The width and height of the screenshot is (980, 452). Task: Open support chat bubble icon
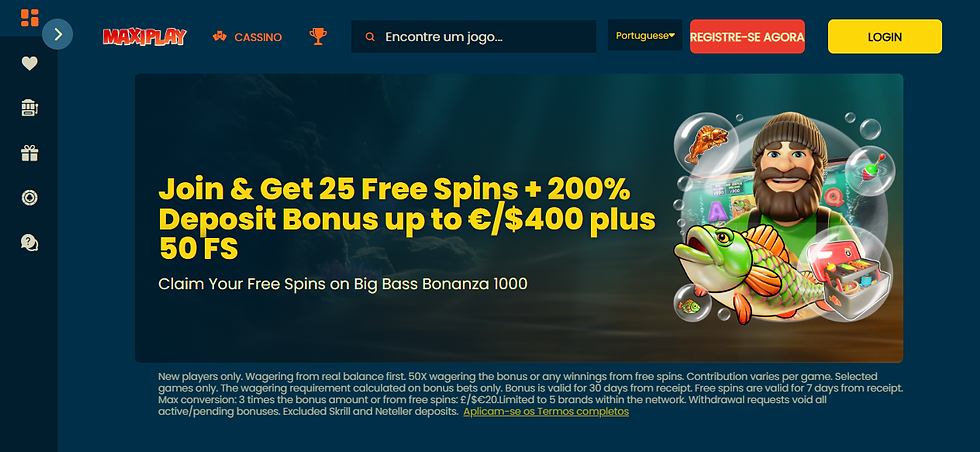pyautogui.click(x=29, y=243)
